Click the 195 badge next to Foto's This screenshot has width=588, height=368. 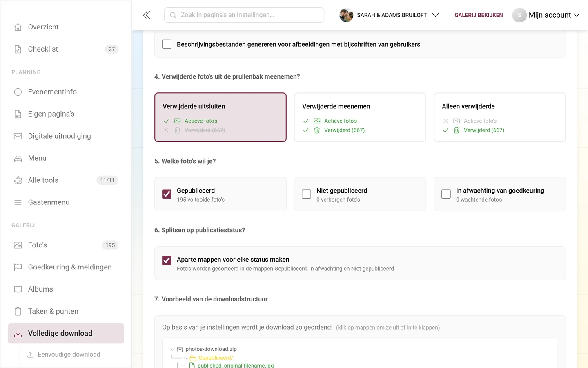pyautogui.click(x=110, y=245)
